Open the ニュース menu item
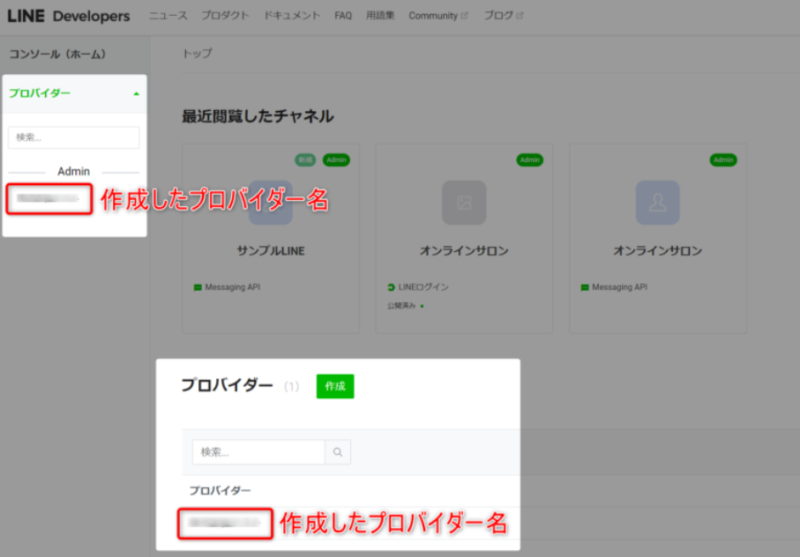The width and height of the screenshot is (800, 557). (x=168, y=16)
